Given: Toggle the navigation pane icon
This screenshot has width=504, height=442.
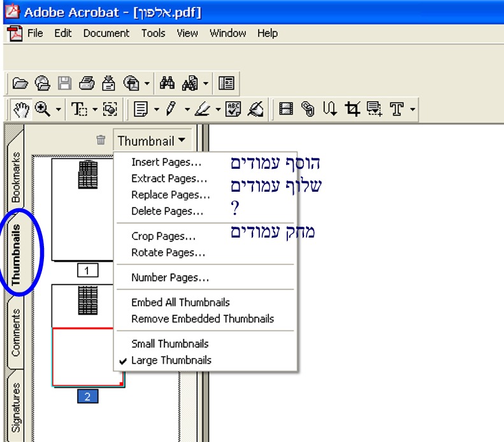Looking at the screenshot, I should [x=226, y=83].
